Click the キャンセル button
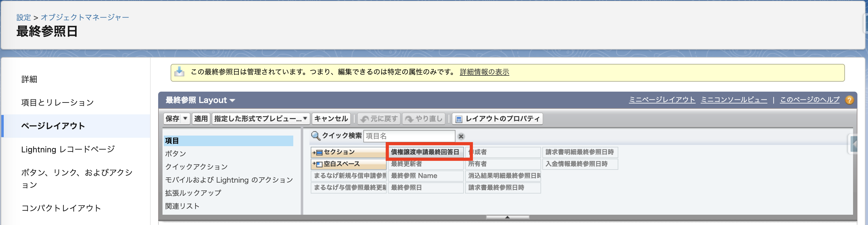Viewport: 868px width, 225px height. click(x=331, y=119)
